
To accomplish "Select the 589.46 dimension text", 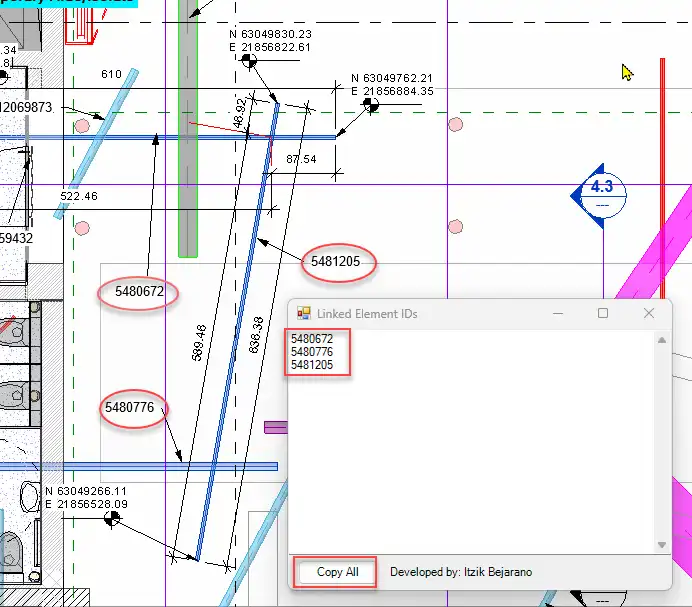I will click(200, 341).
